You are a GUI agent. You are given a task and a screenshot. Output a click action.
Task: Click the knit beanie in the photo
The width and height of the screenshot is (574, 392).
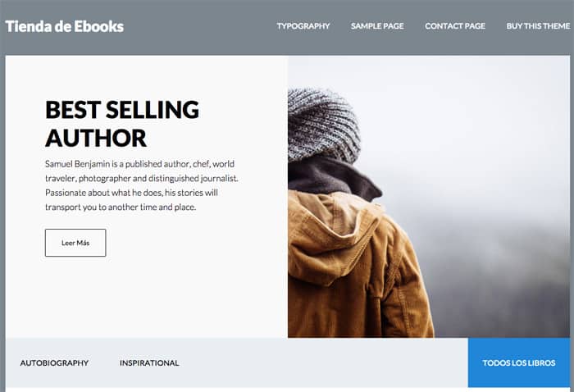[x=322, y=125]
